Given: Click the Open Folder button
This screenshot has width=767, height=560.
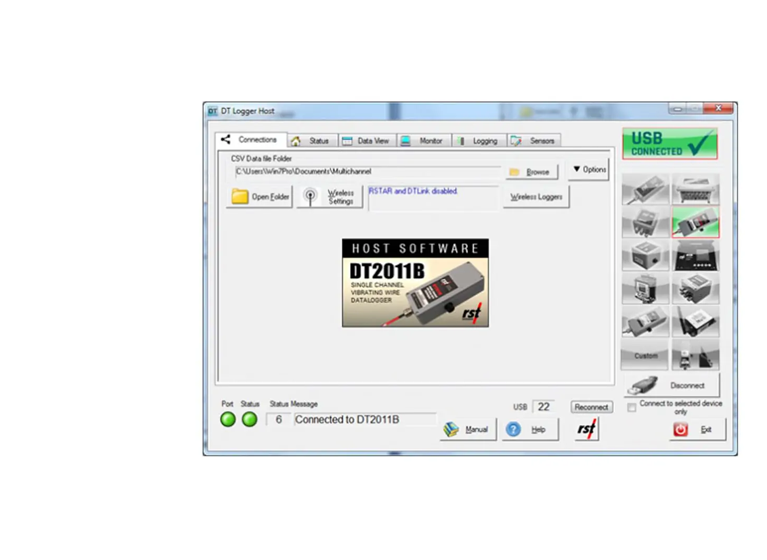Looking at the screenshot, I should (x=260, y=197).
